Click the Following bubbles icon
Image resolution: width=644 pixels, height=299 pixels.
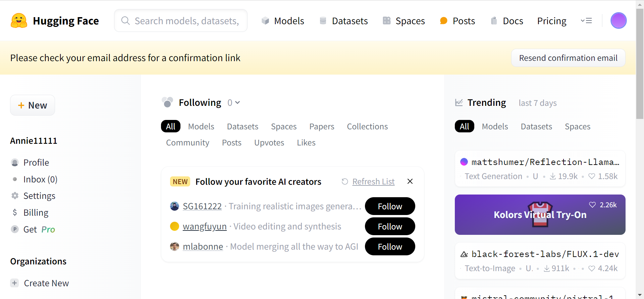(167, 102)
